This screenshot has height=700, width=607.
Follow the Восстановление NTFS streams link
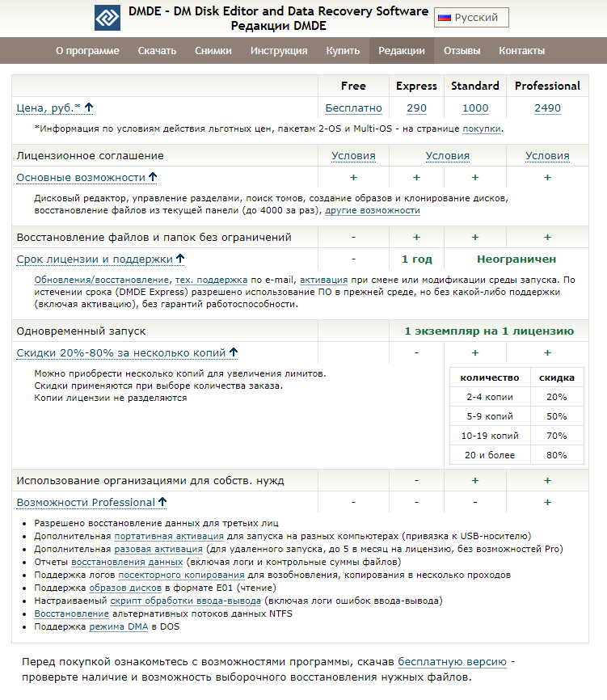pyautogui.click(x=71, y=614)
